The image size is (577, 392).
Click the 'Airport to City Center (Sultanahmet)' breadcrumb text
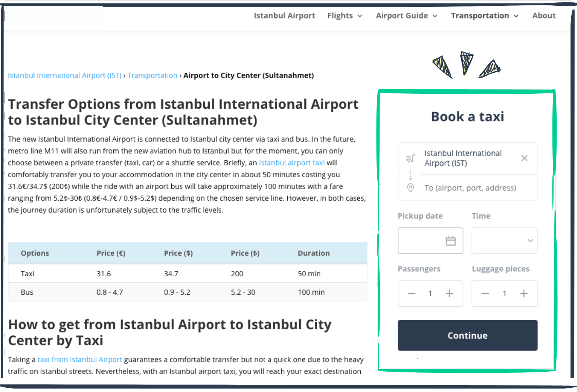[249, 75]
